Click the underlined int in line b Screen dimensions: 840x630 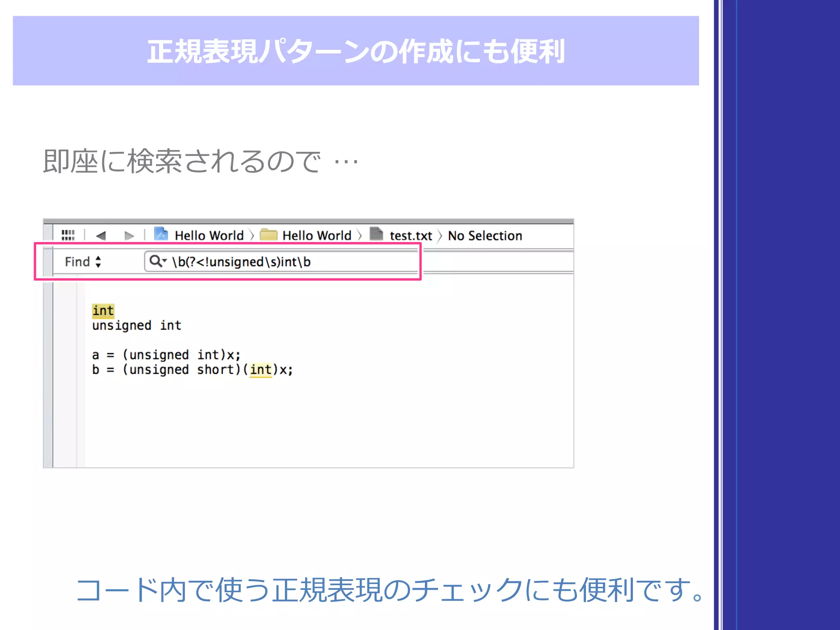click(261, 370)
